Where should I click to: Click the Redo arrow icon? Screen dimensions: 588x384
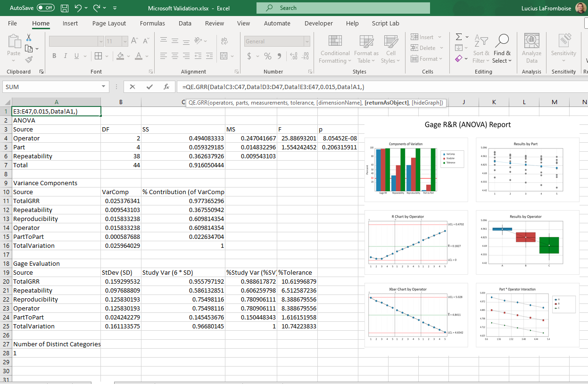97,8
